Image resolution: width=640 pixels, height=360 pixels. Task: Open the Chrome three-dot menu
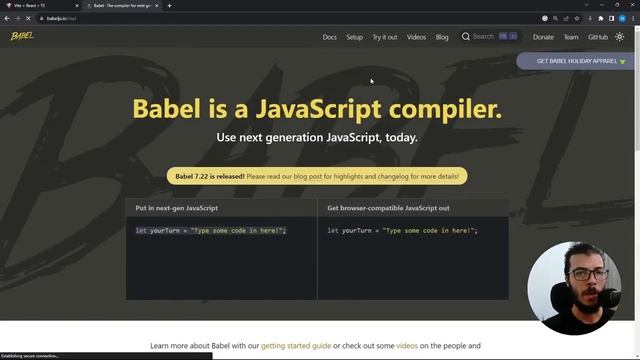tap(633, 18)
